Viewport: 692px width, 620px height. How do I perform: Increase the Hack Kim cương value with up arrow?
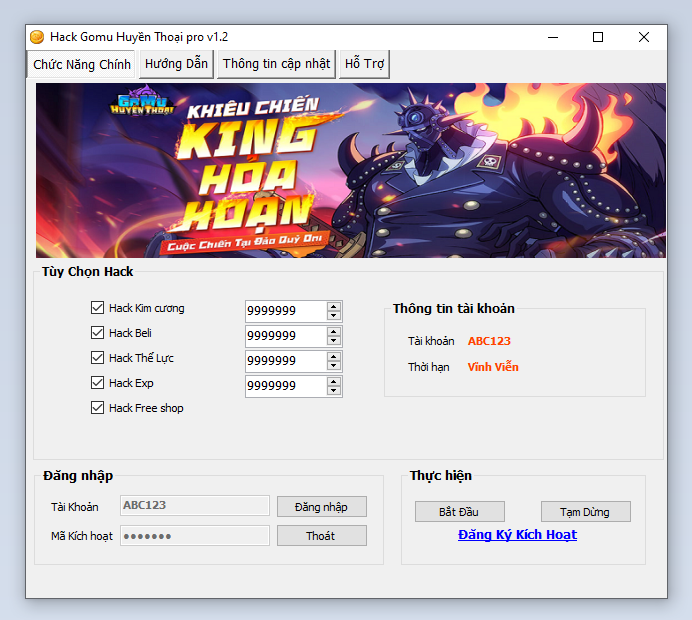coord(334,306)
